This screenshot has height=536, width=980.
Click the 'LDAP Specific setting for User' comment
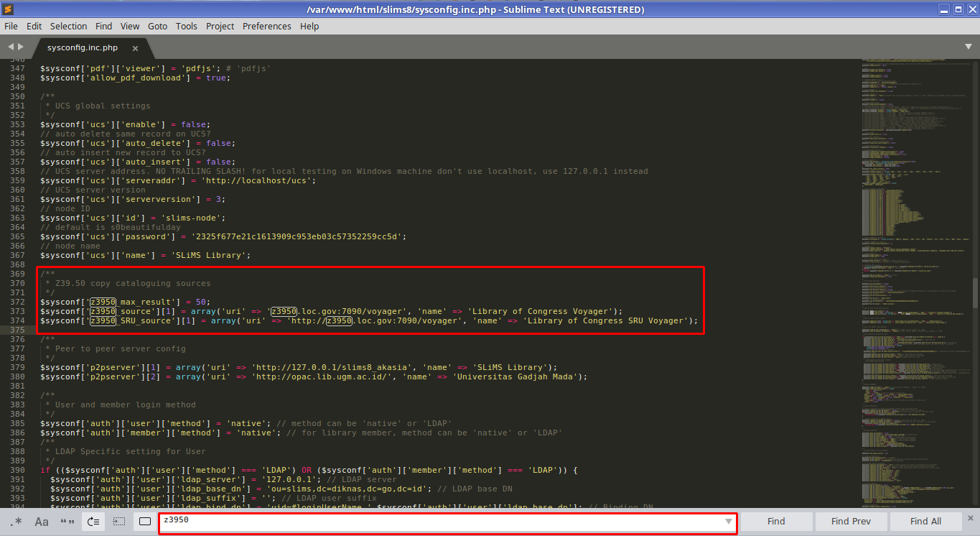tap(131, 451)
